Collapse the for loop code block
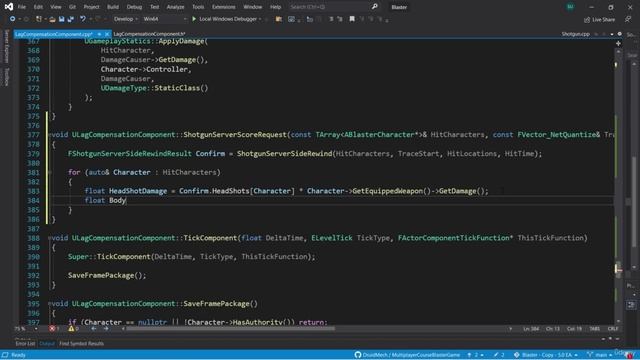640x360 pixels. point(50,172)
